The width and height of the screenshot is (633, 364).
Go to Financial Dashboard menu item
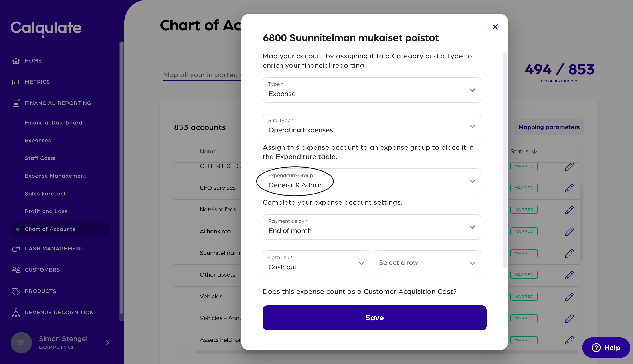coord(53,123)
